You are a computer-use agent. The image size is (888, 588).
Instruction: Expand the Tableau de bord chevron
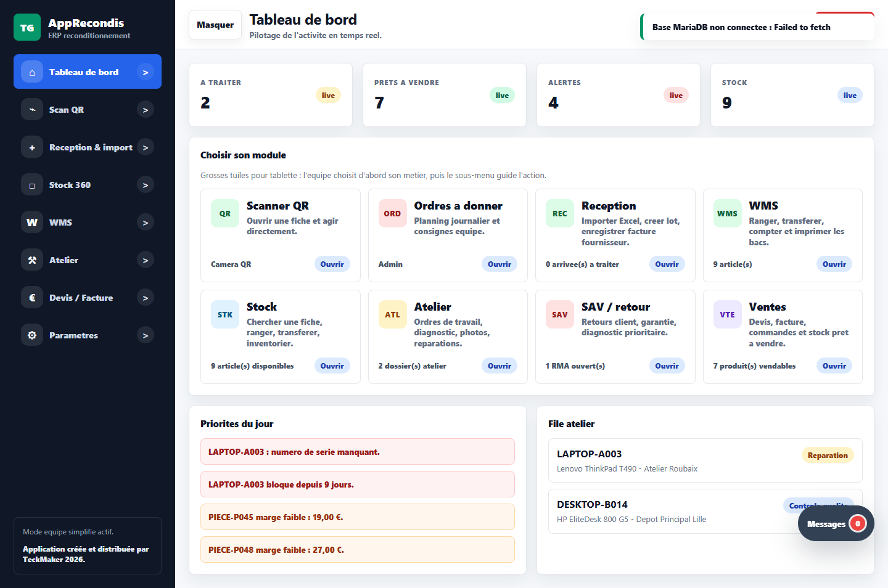146,72
